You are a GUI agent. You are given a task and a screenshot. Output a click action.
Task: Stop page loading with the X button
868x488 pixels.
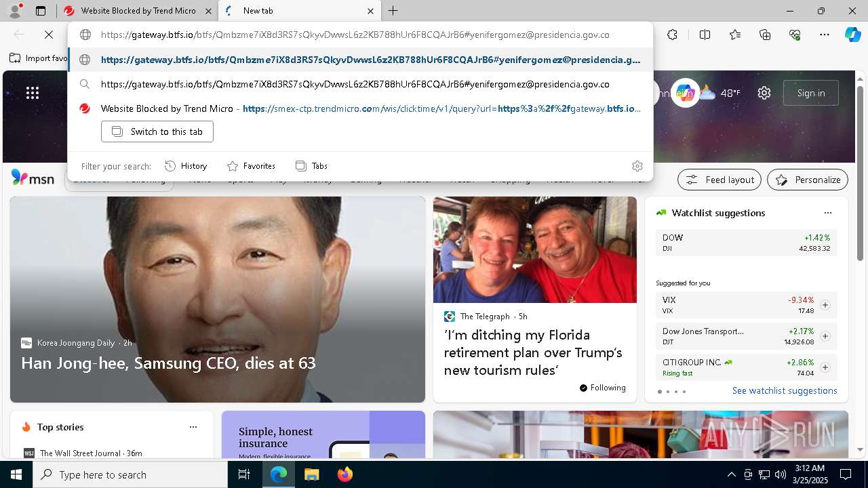coord(49,35)
